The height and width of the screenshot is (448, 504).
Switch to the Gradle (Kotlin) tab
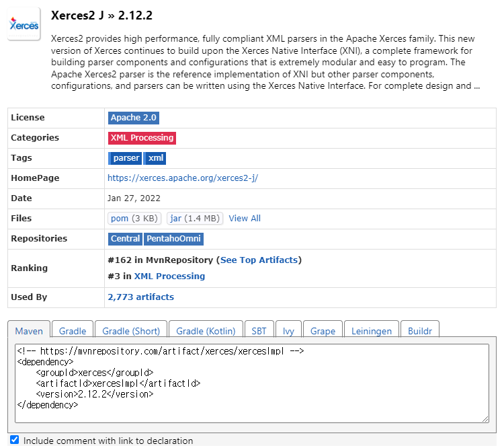(206, 329)
